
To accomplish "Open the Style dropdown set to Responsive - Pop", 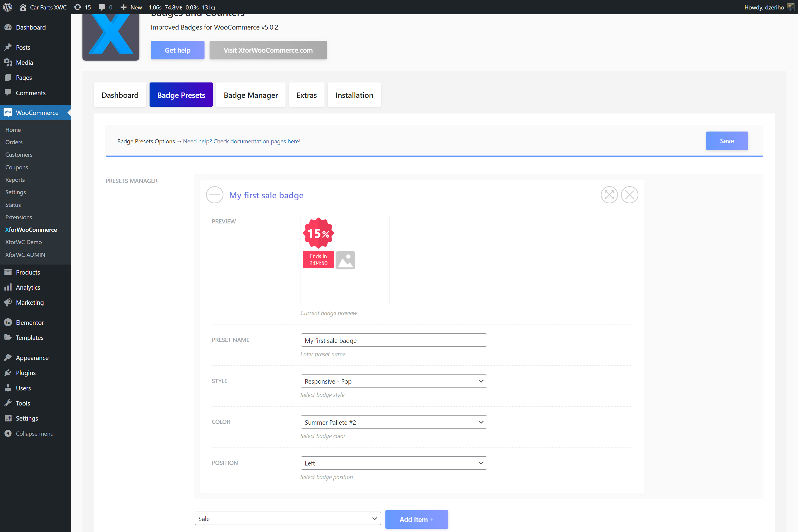I will [394, 381].
